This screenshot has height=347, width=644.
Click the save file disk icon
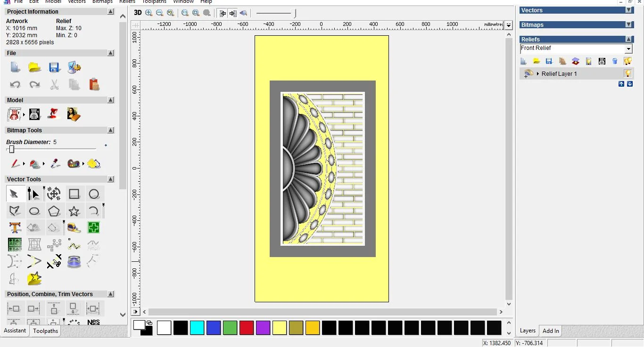54,67
